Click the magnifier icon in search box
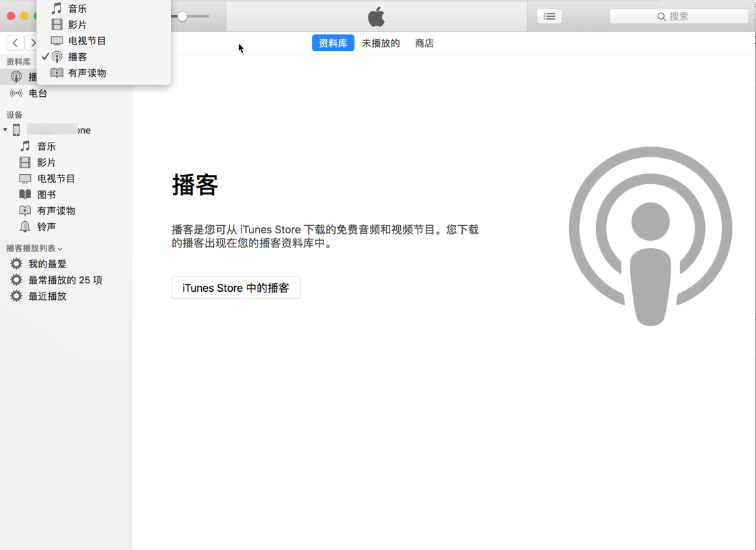Viewport: 756px width, 550px height. pyautogui.click(x=662, y=17)
